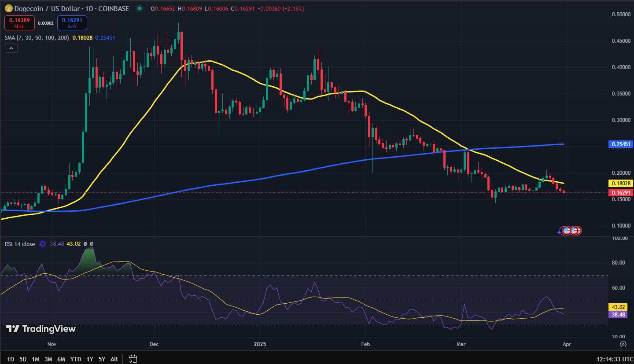Select the All time range
634x364 pixels.
point(114,359)
